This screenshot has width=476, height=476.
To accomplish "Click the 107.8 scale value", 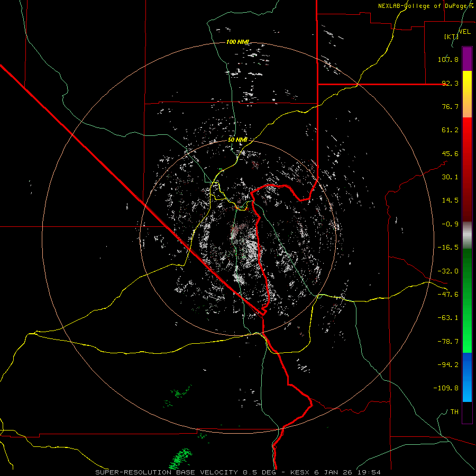I will point(448,59).
